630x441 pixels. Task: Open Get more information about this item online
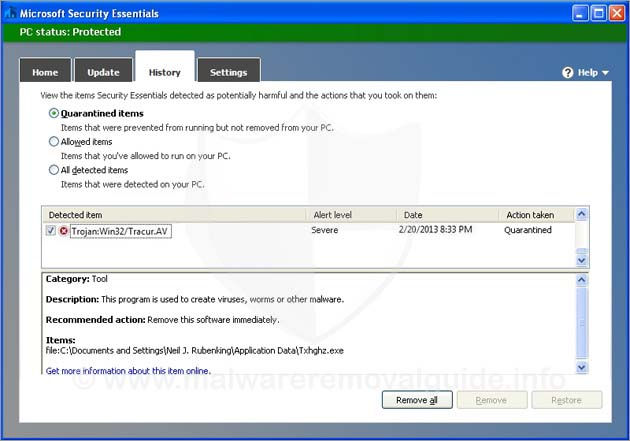(128, 371)
